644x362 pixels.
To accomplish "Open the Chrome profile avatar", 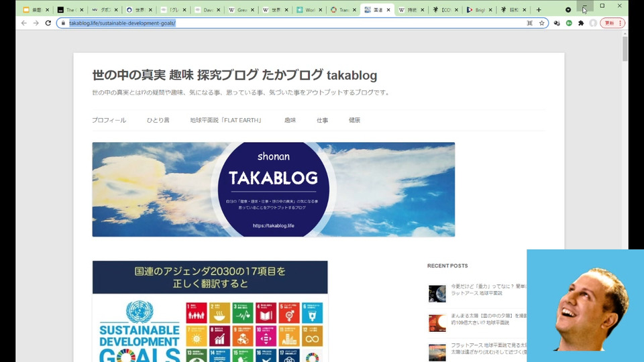I will (x=592, y=23).
